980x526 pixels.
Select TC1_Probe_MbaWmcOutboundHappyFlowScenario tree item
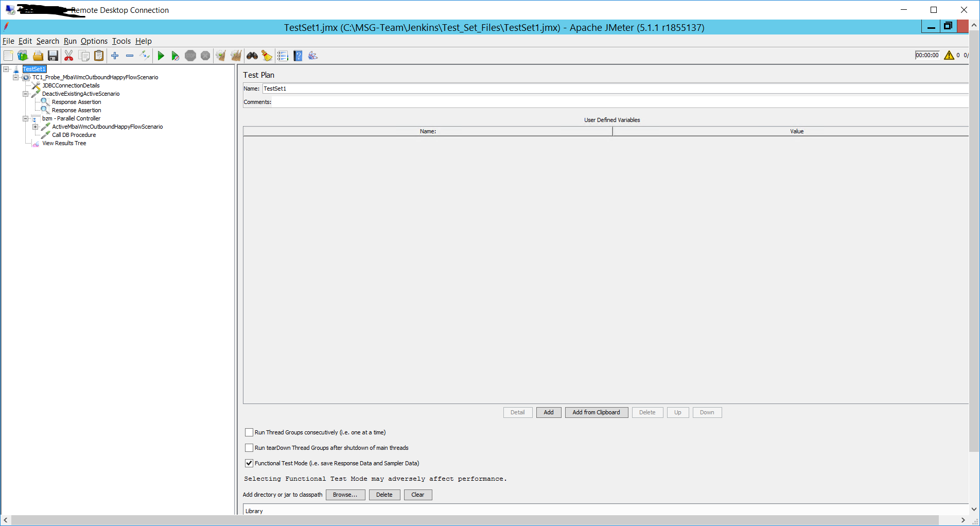point(95,77)
